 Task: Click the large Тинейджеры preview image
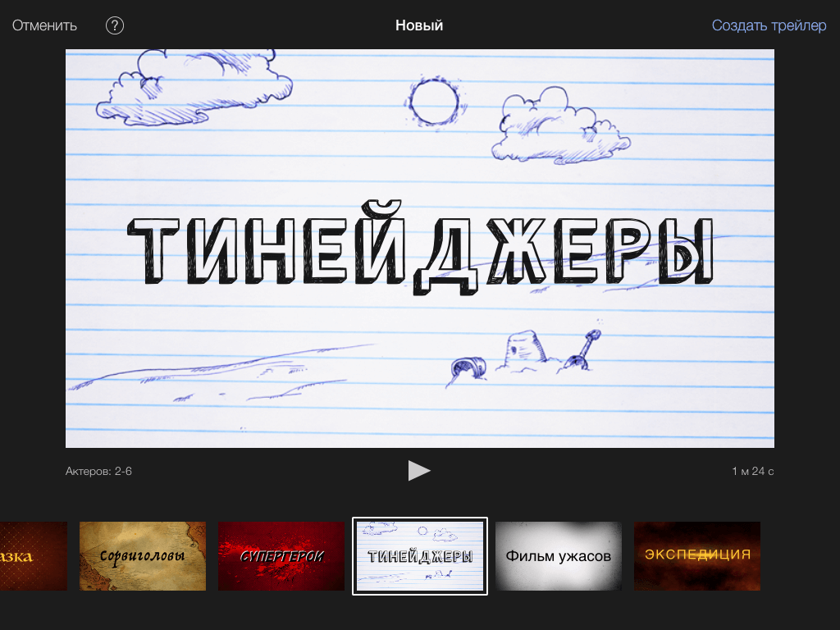tap(420, 249)
